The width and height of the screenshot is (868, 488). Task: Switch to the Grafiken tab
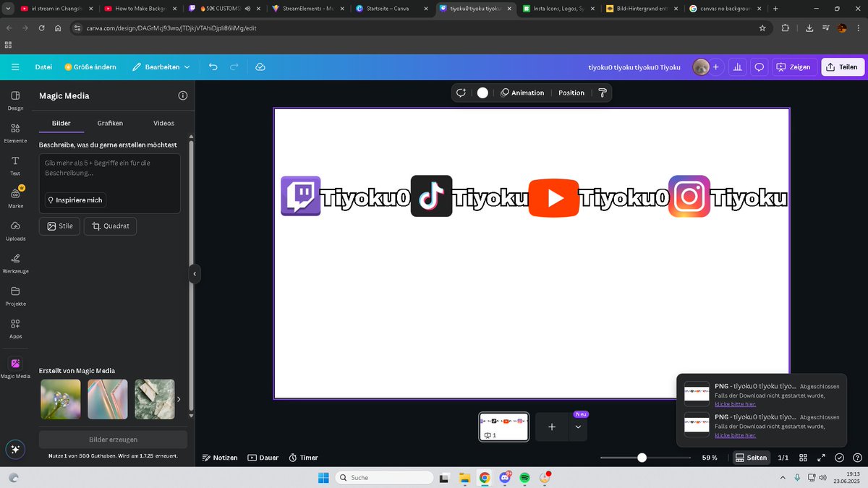(x=110, y=123)
